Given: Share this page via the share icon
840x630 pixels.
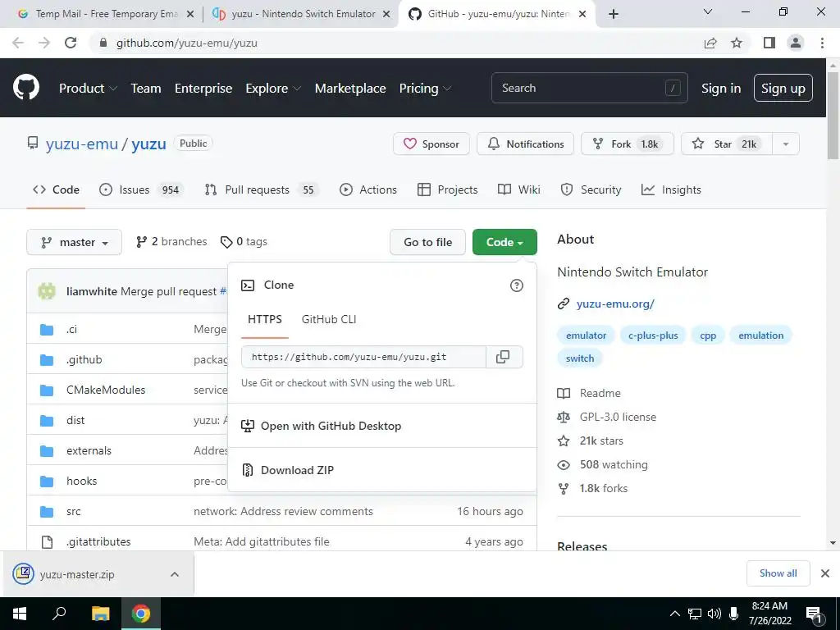Looking at the screenshot, I should click(710, 43).
